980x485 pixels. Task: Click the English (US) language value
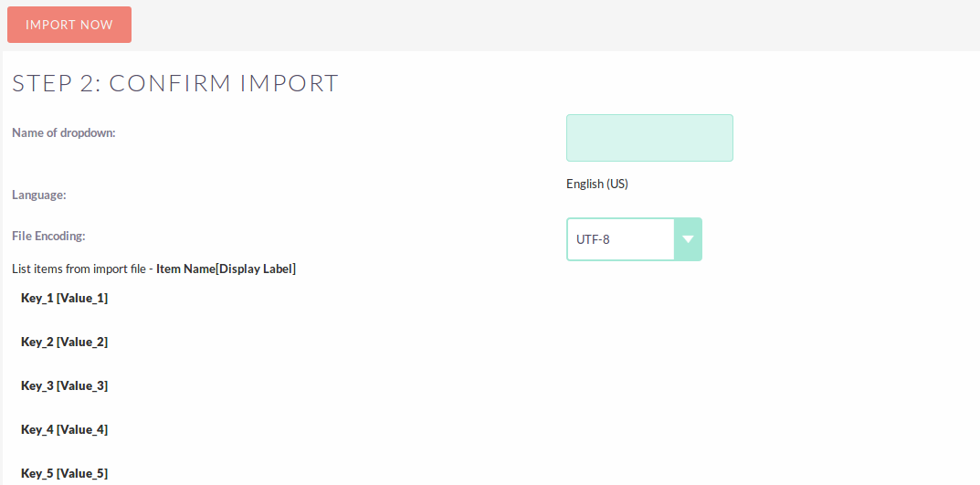click(597, 184)
